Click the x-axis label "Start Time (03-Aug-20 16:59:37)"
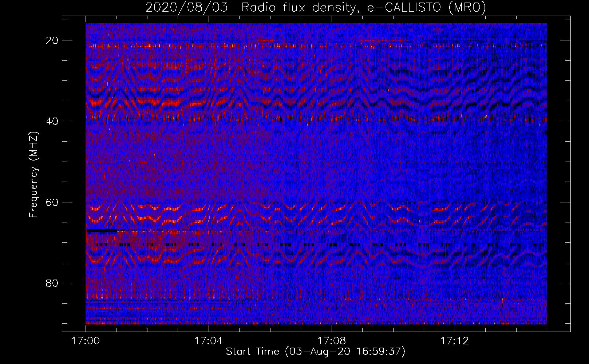The image size is (589, 364). 316,352
